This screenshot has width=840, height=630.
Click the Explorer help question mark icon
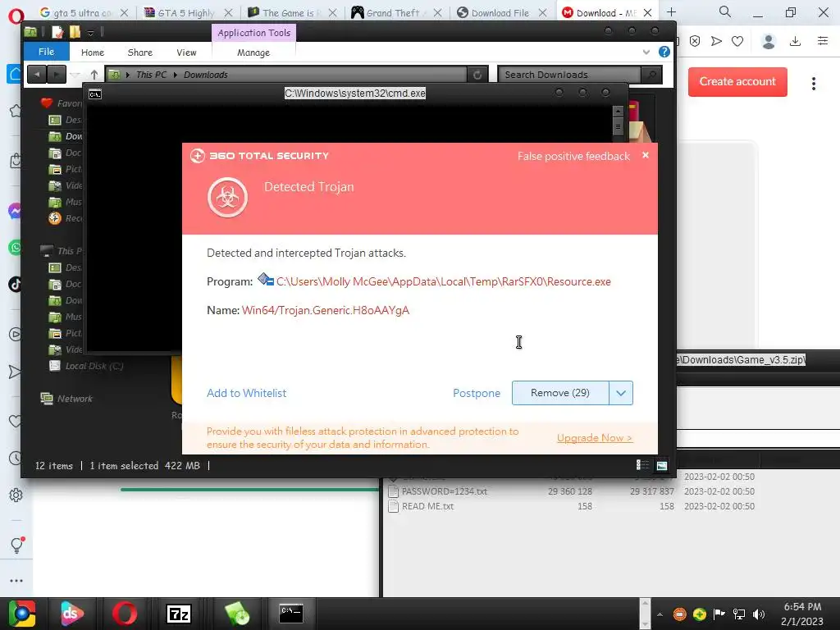(x=664, y=52)
